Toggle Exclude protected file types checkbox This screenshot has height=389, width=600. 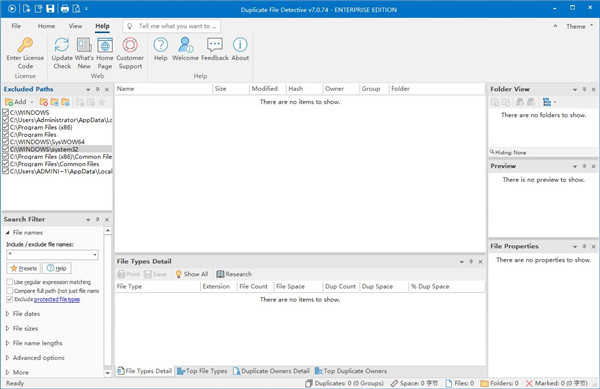coord(10,299)
